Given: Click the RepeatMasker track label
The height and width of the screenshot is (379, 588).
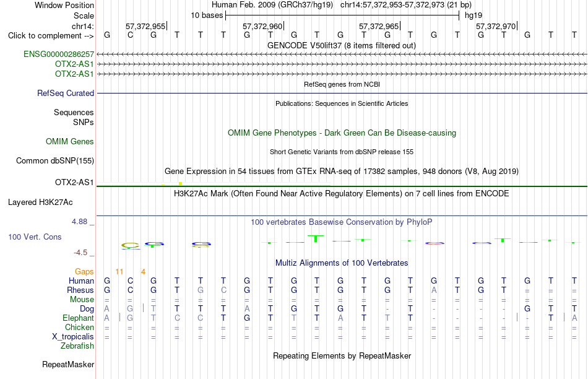Looking at the screenshot, I should [68, 364].
